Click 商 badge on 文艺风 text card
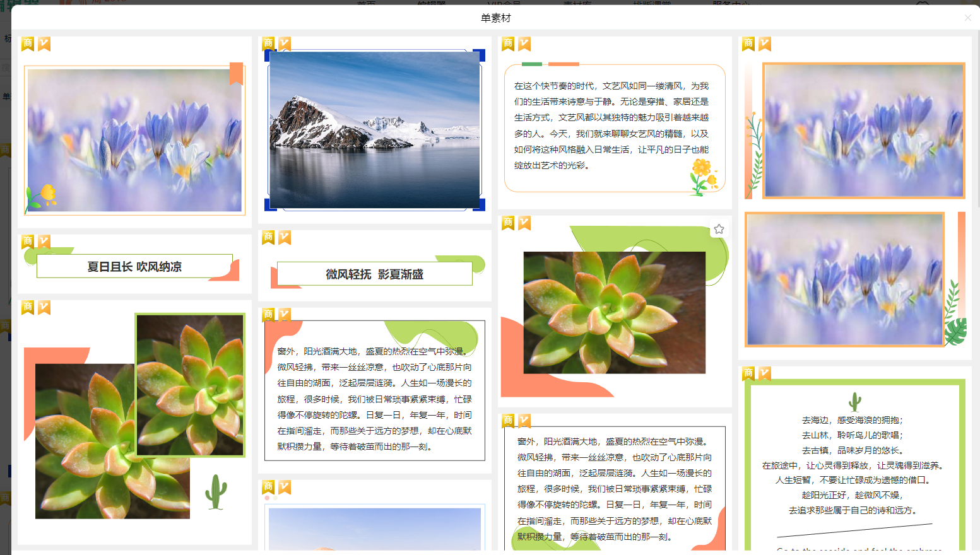The height and width of the screenshot is (555, 980). pyautogui.click(x=508, y=44)
